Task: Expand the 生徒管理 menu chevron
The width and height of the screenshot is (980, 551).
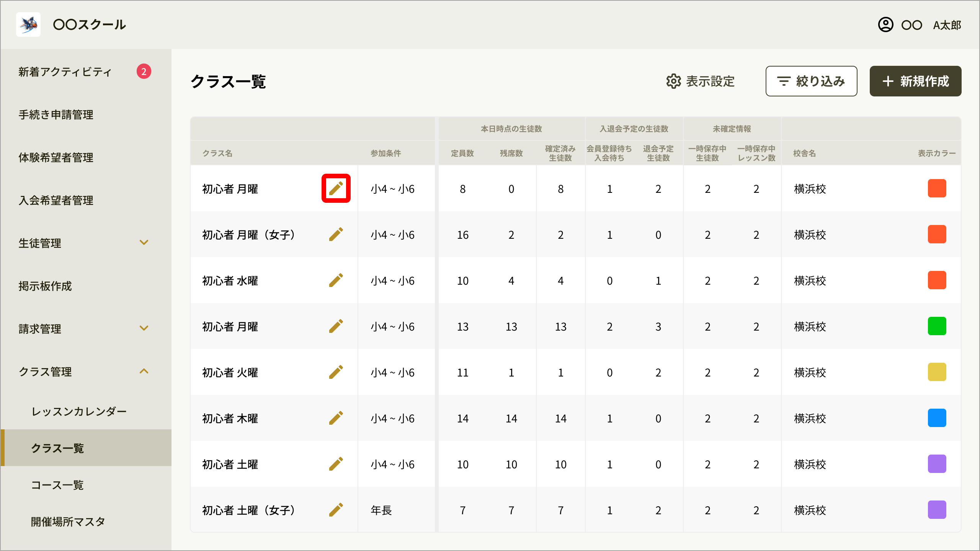Action: [x=144, y=243]
